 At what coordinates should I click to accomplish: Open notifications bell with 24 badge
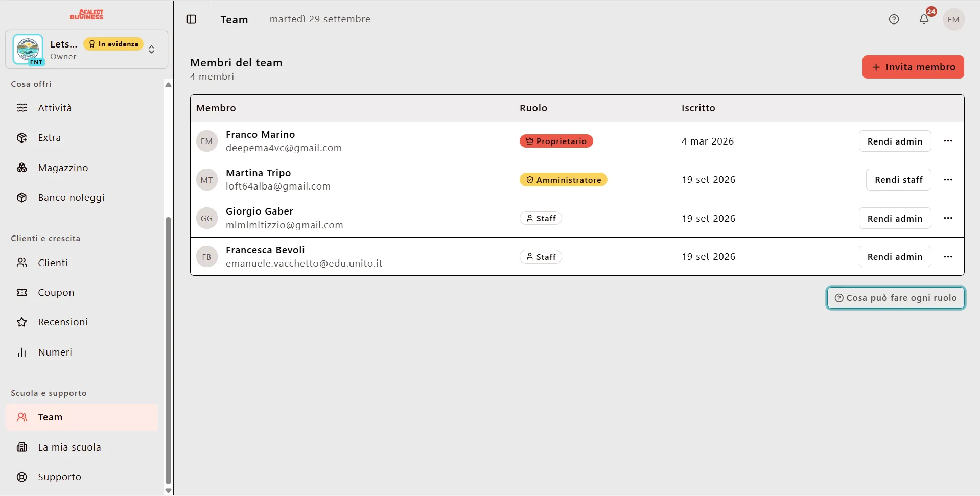click(x=924, y=19)
